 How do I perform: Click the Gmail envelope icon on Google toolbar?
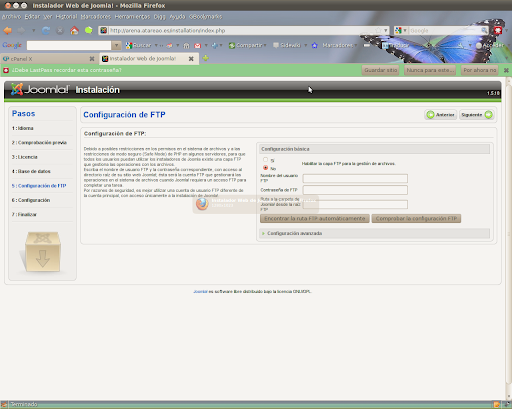pyautogui.click(x=198, y=46)
